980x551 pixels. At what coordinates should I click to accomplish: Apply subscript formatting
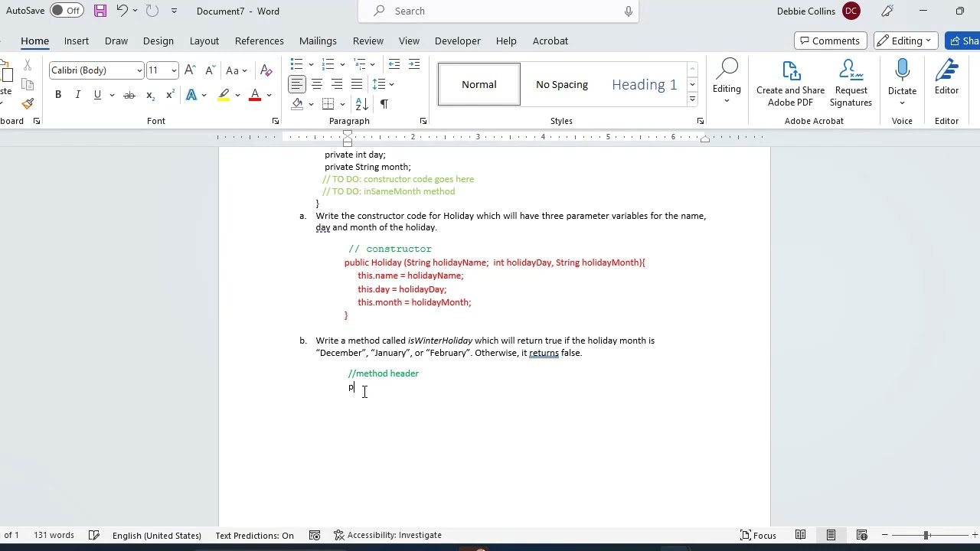(150, 95)
